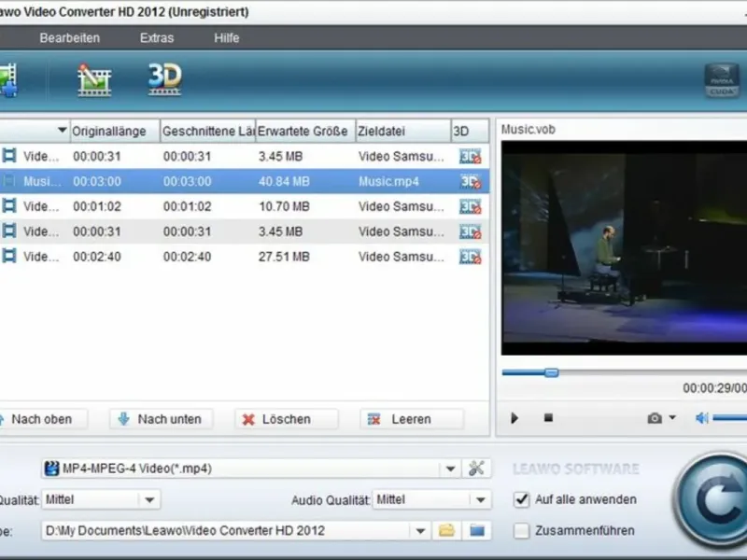Expand the MP4-MPEG-4 Video profile dropdown
The height and width of the screenshot is (560, 747).
coord(450,469)
